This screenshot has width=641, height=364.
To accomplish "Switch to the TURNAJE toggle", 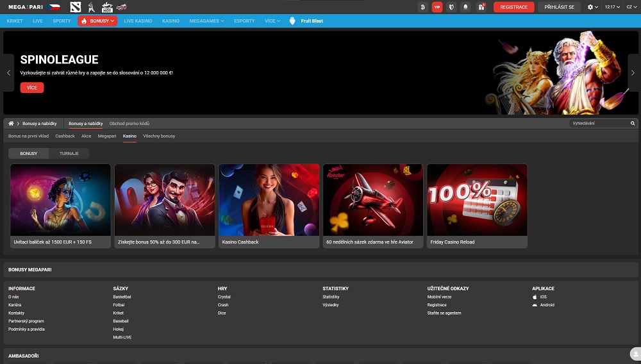I will (69, 154).
